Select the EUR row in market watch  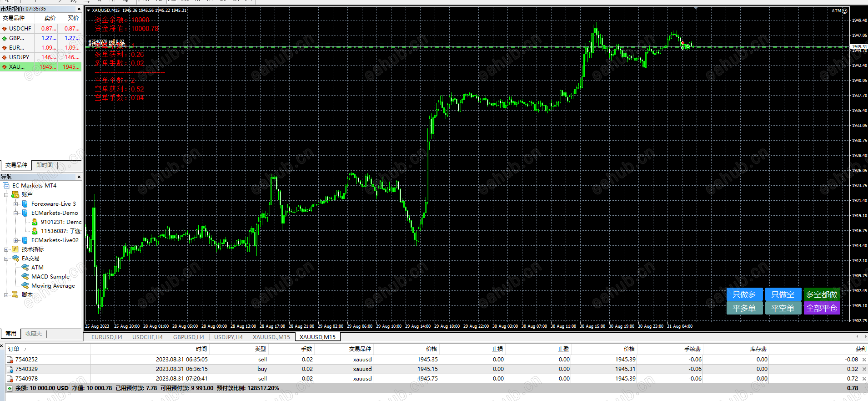(x=41, y=48)
